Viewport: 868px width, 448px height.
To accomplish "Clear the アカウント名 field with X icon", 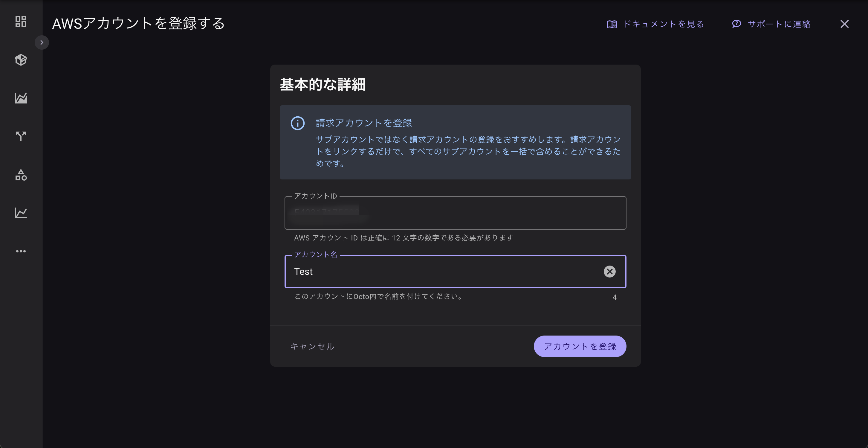I will point(609,271).
